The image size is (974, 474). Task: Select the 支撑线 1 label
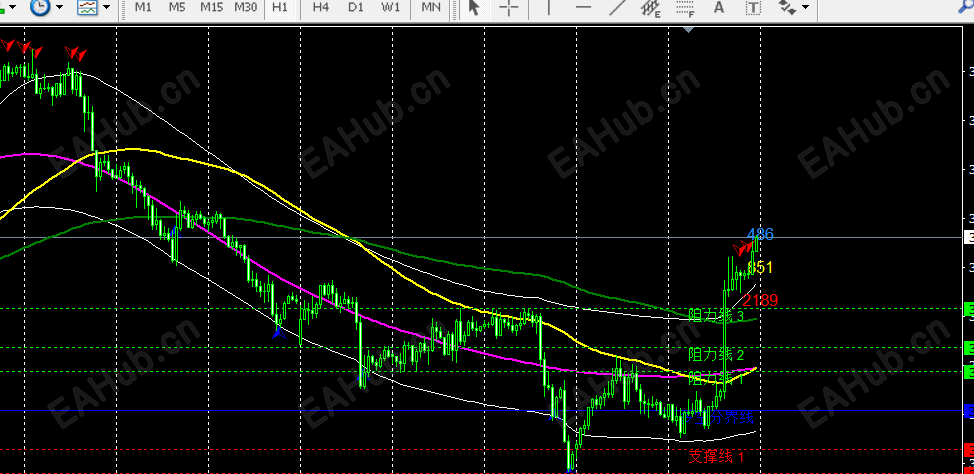[716, 457]
